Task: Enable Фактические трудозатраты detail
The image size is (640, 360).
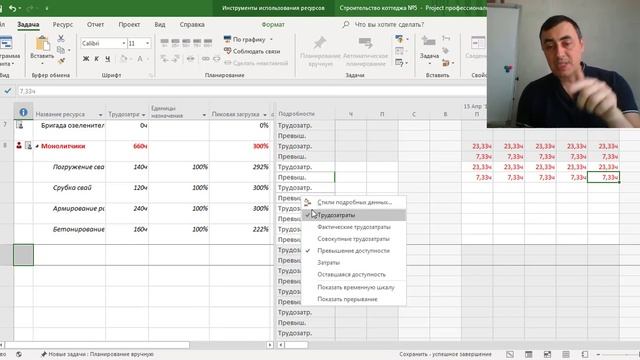Action: [354, 227]
